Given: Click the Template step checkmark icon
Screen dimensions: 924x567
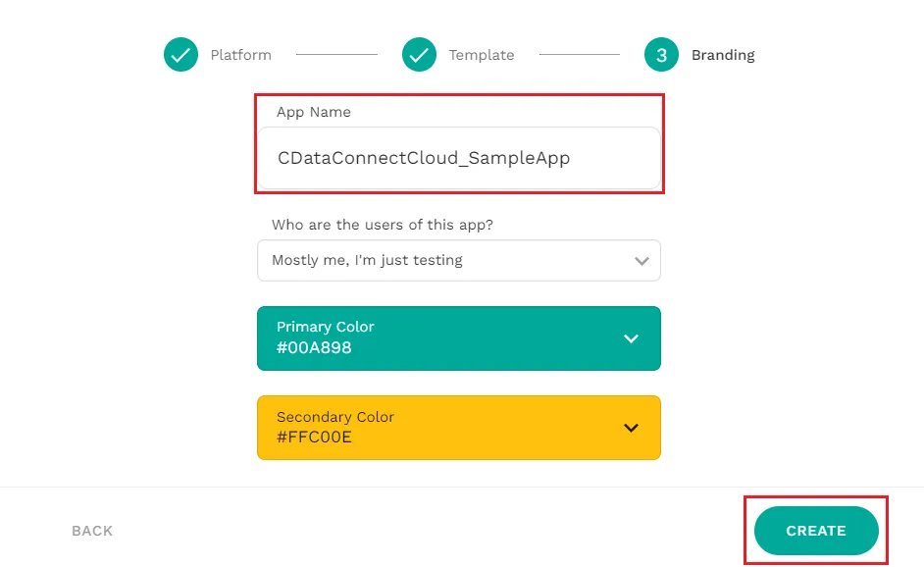Looking at the screenshot, I should [419, 55].
